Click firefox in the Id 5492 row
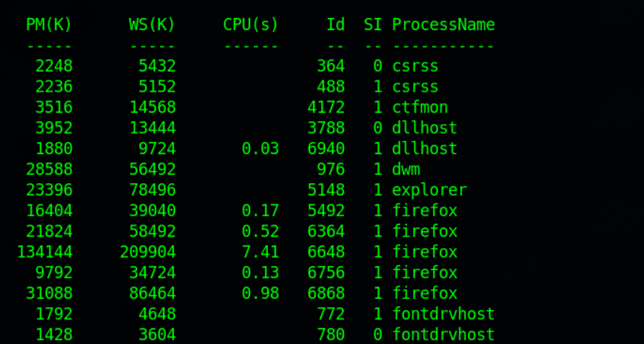 tap(425, 210)
